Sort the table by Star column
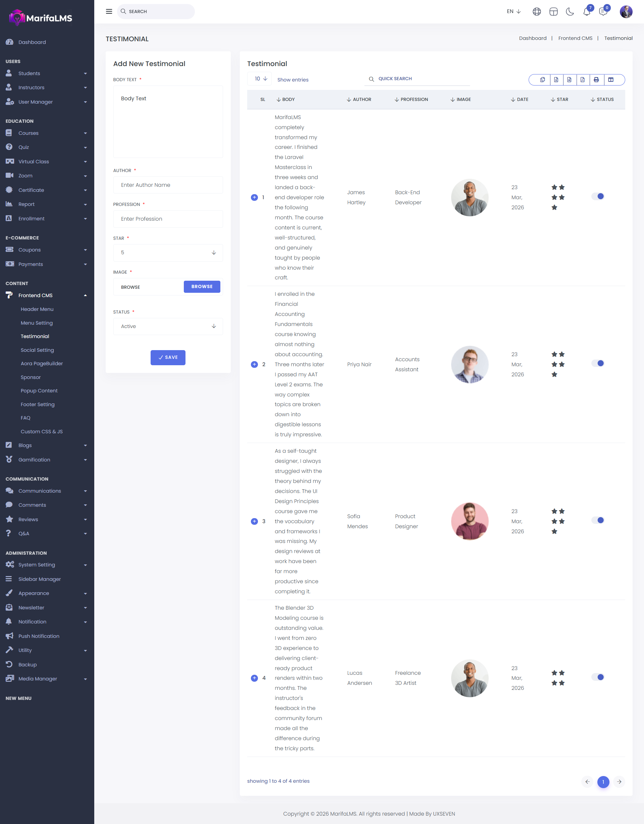Image resolution: width=644 pixels, height=824 pixels. click(559, 100)
